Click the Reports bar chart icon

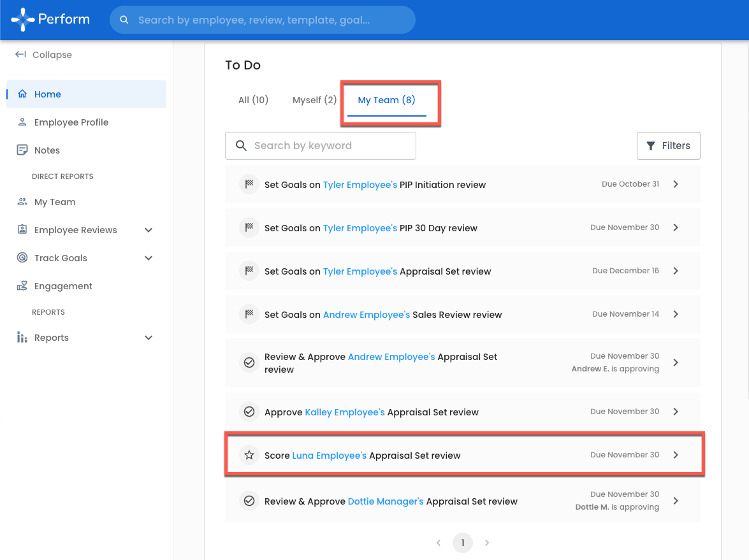tap(22, 338)
